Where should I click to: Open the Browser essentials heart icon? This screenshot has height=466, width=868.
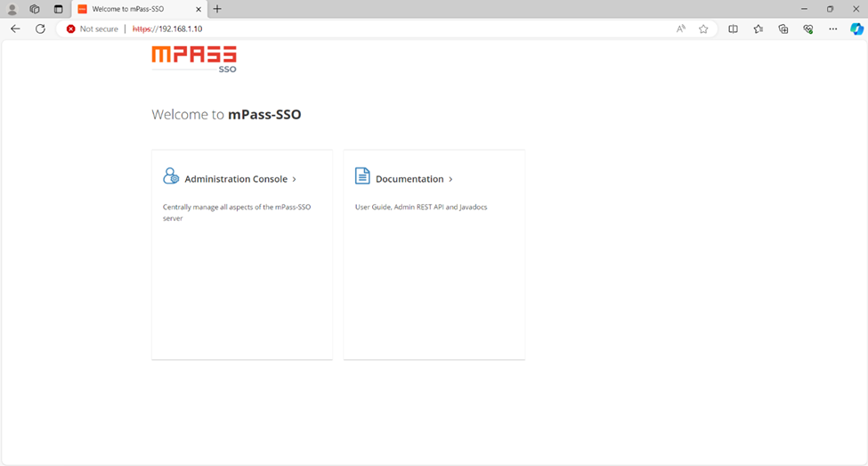tap(808, 29)
